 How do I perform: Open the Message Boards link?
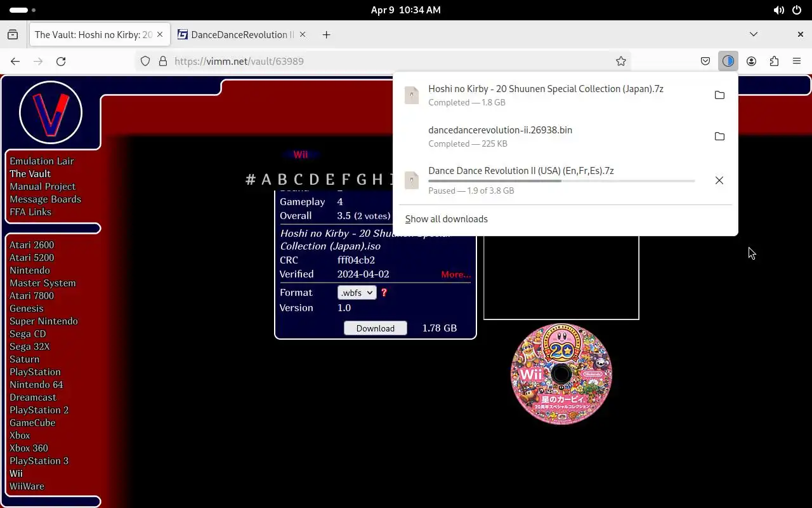45,199
